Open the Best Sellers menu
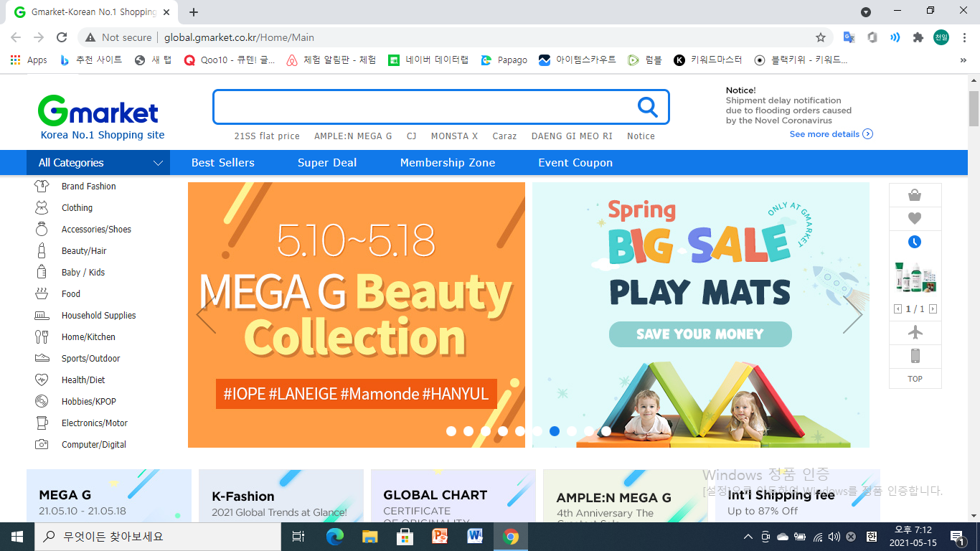Screen dimensions: 980x551 coord(223,163)
